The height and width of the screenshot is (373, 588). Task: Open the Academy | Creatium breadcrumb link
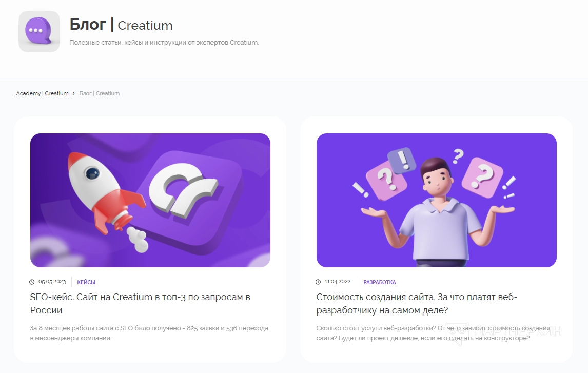tap(43, 93)
